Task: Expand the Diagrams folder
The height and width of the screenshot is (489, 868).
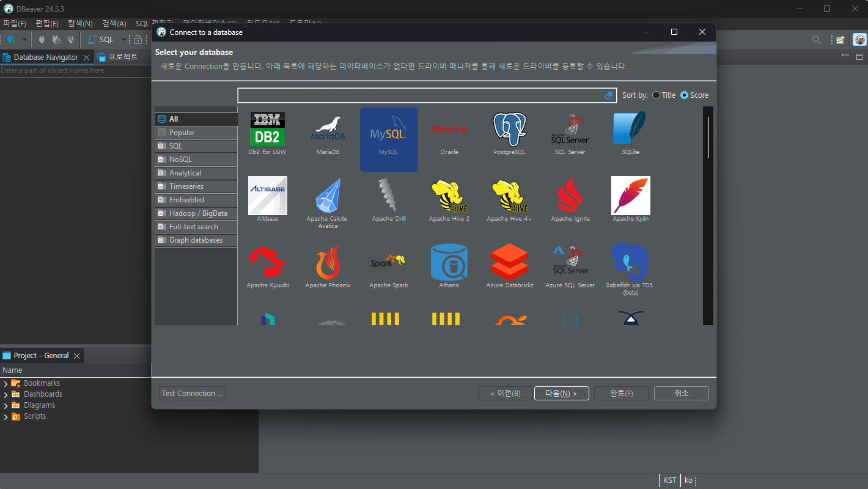Action: (x=6, y=406)
